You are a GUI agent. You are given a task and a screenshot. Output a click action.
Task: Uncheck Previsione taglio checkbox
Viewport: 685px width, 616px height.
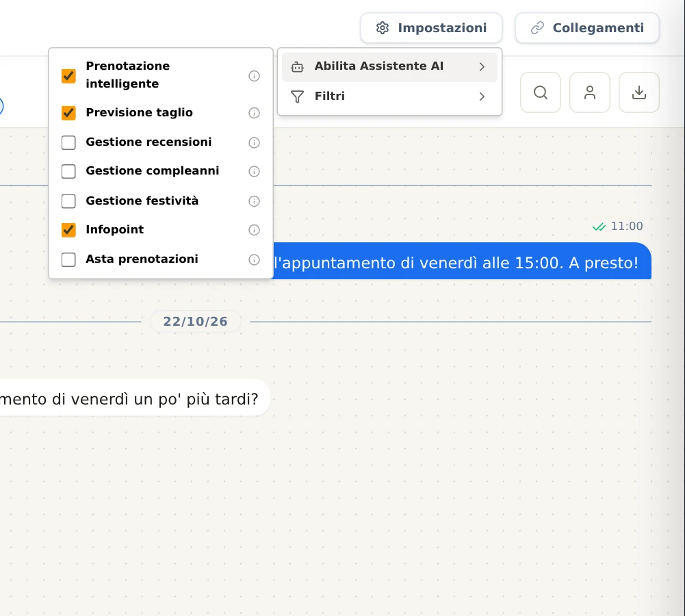(x=68, y=113)
